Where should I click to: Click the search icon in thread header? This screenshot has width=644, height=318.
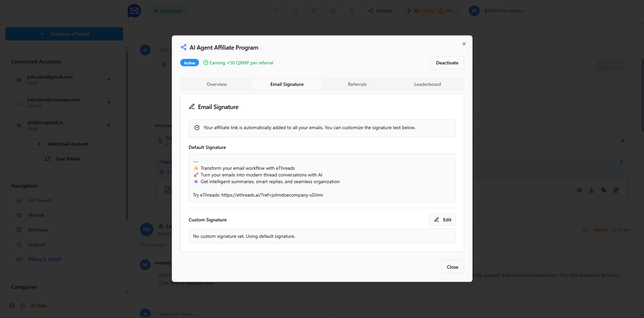585,229
